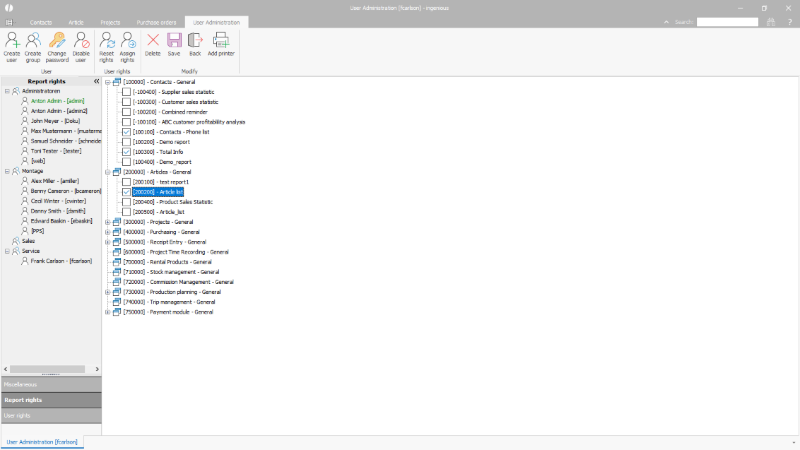Expand the Receipt Entry - General node

pos(108,242)
